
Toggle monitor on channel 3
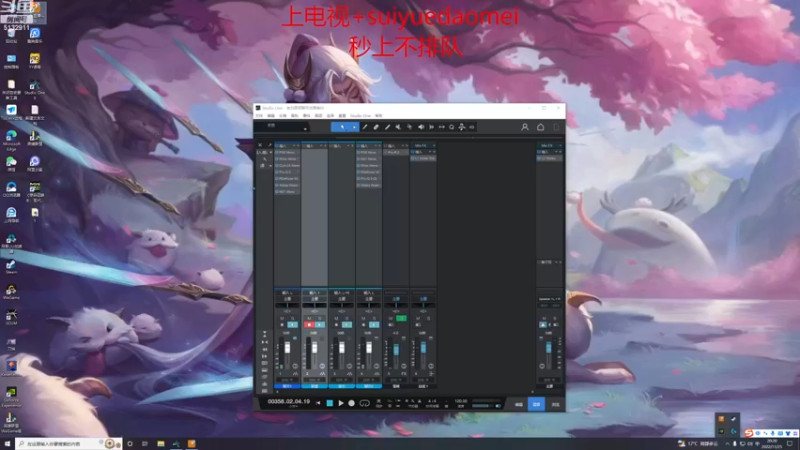pos(347,324)
